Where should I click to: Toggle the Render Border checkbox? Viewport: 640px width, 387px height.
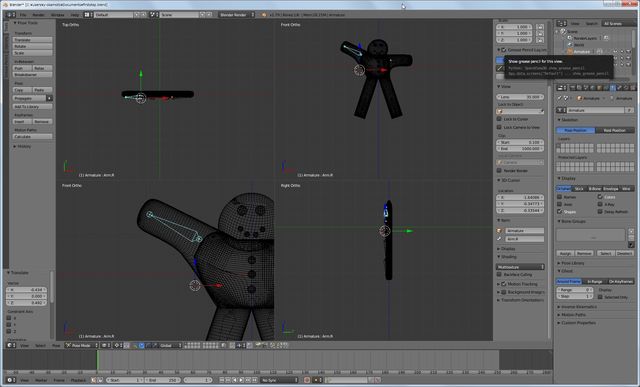(499, 170)
